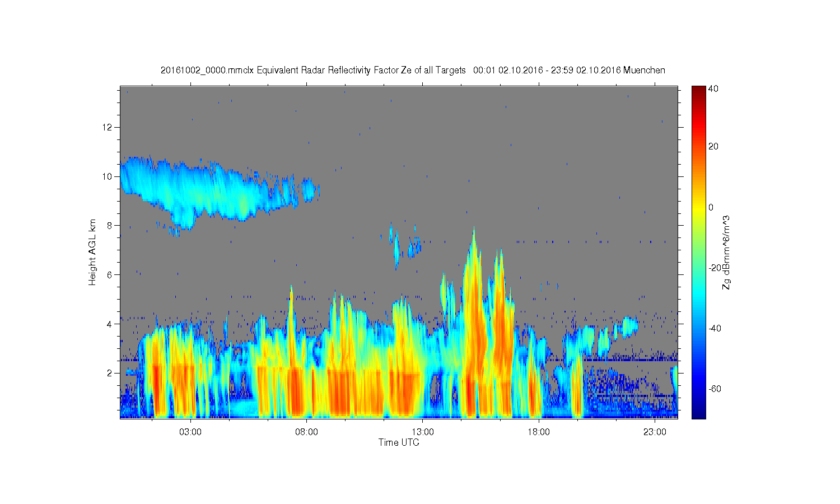Click the 13:00 time tick label
This screenshot has height=504, width=840.
click(423, 432)
